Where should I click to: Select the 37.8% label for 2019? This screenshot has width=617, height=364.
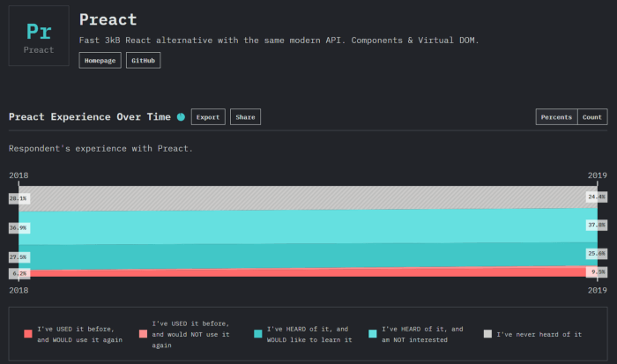[x=597, y=225]
